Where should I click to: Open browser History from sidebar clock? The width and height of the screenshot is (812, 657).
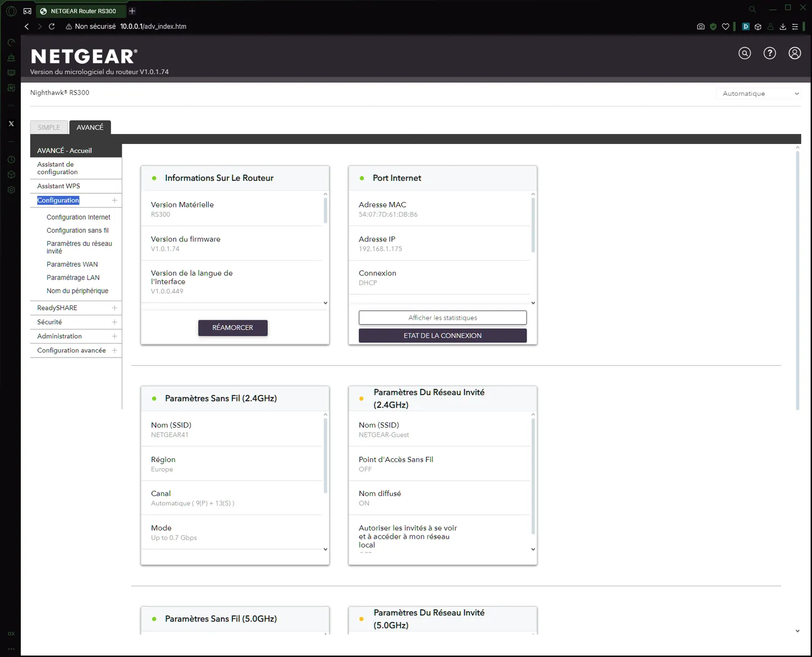coord(11,160)
